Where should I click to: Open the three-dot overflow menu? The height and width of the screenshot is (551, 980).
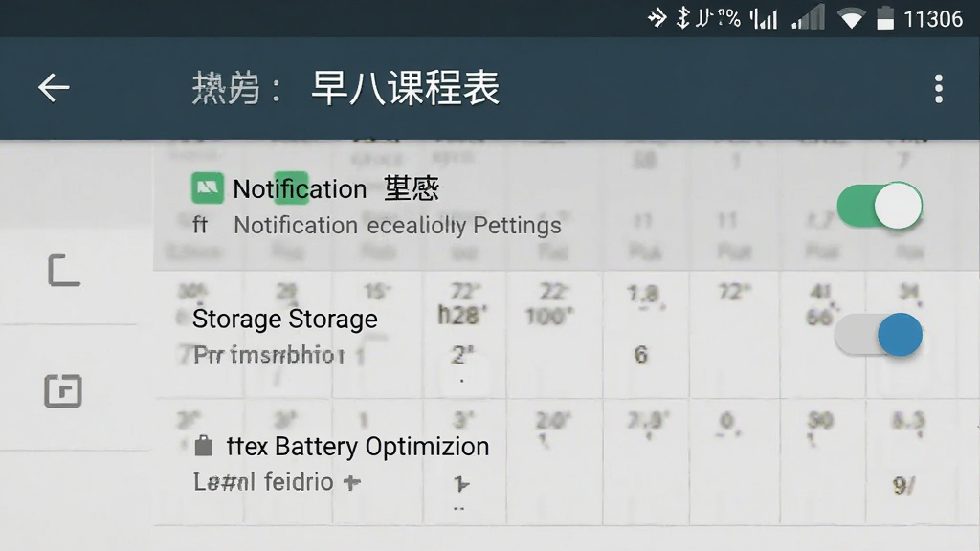(938, 89)
